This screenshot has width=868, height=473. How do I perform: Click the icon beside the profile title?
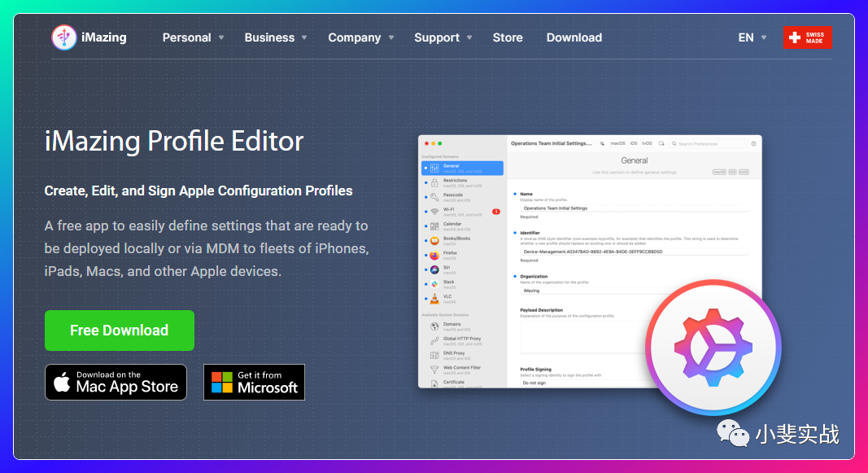pos(602,143)
